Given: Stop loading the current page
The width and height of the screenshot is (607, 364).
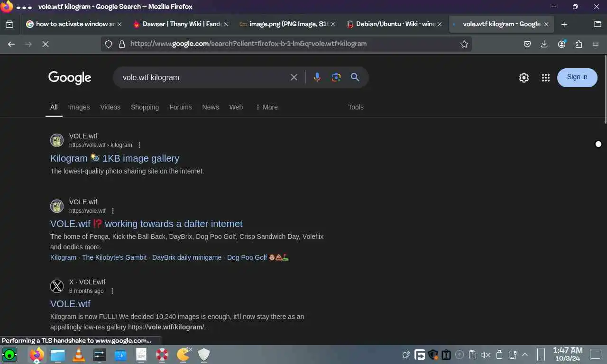Looking at the screenshot, I should [45, 44].
